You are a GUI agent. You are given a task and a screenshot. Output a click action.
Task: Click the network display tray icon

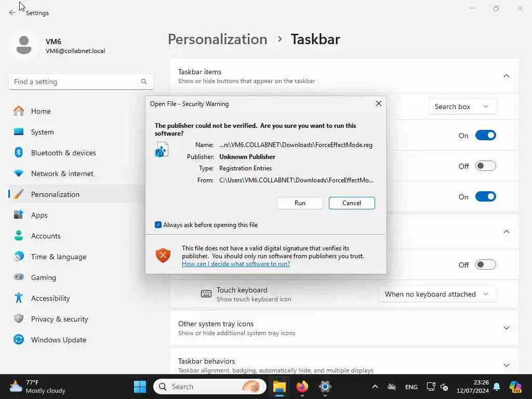point(431,387)
